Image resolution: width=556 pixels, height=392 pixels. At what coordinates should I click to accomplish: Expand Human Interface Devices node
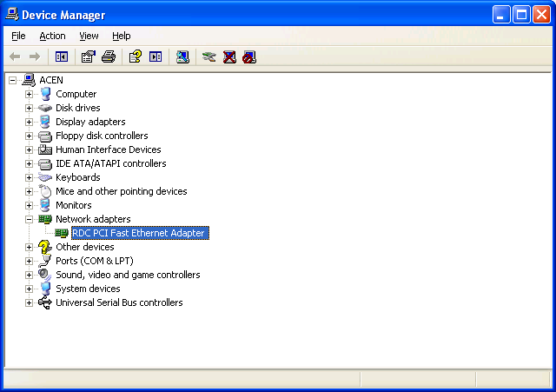[x=29, y=149]
